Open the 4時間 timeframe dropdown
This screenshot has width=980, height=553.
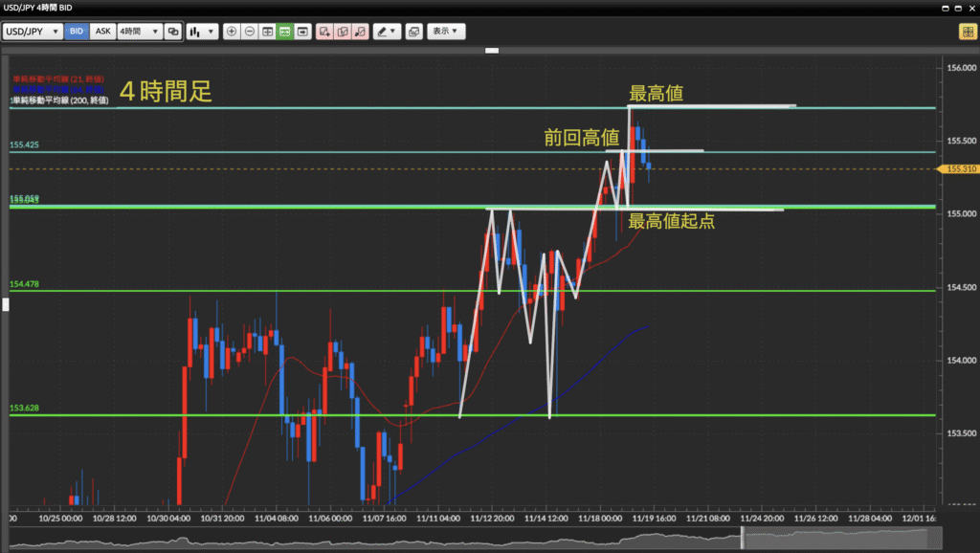[139, 32]
